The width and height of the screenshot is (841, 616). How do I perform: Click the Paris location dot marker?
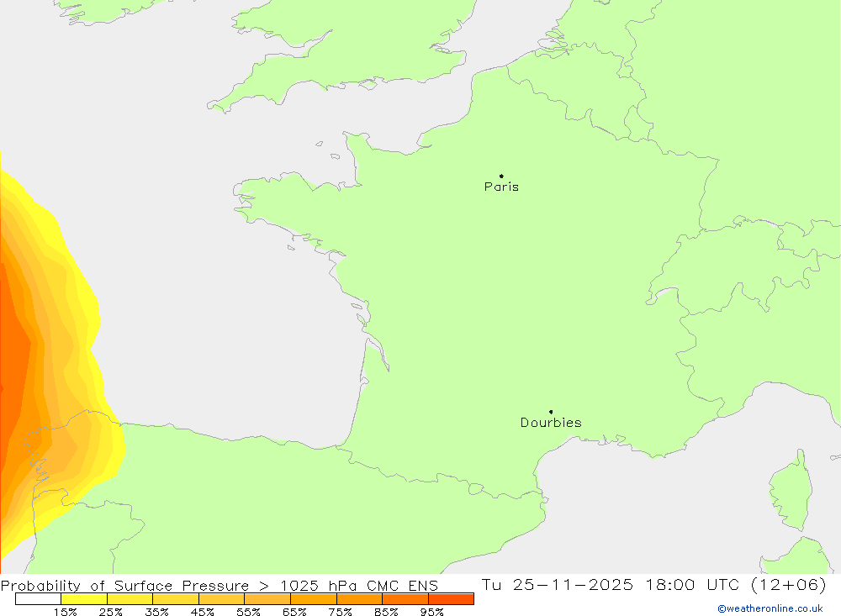point(501,176)
